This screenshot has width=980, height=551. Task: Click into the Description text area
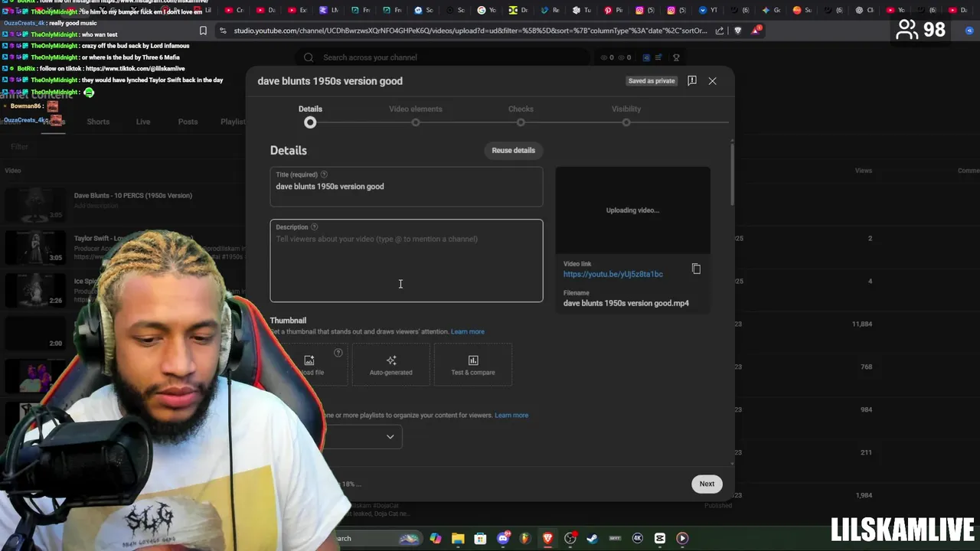(x=407, y=261)
